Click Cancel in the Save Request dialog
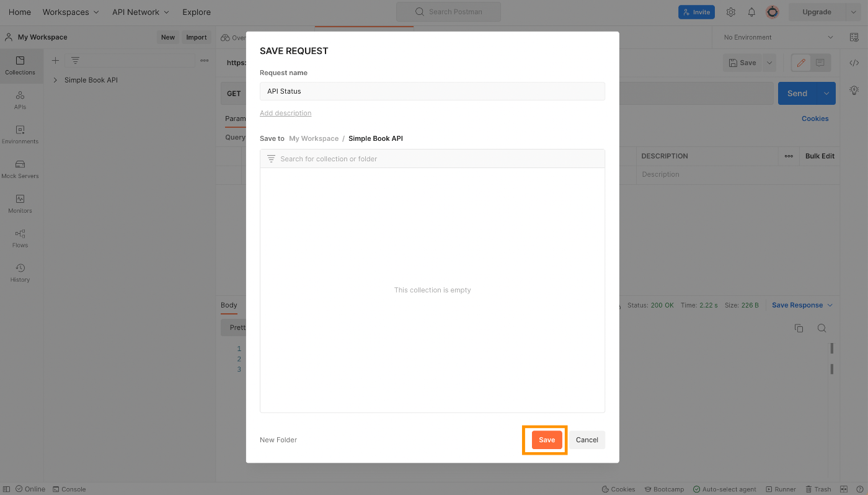 587,440
